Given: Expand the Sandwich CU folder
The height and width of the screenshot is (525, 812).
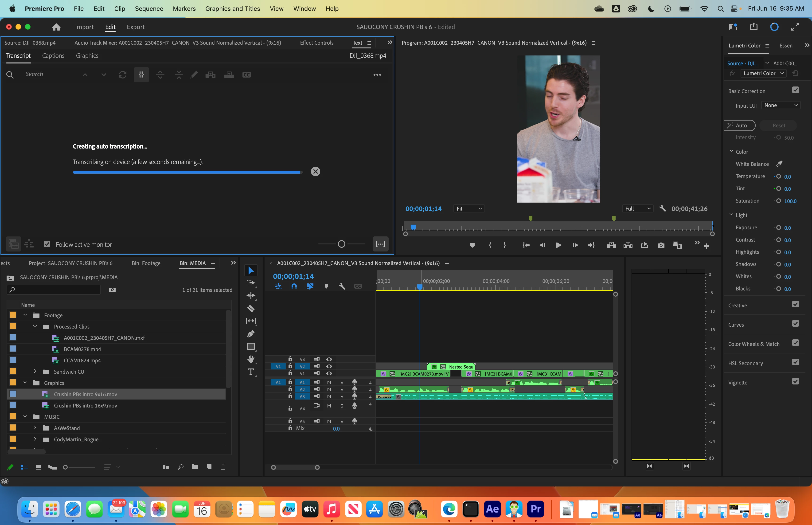Looking at the screenshot, I should pyautogui.click(x=35, y=371).
